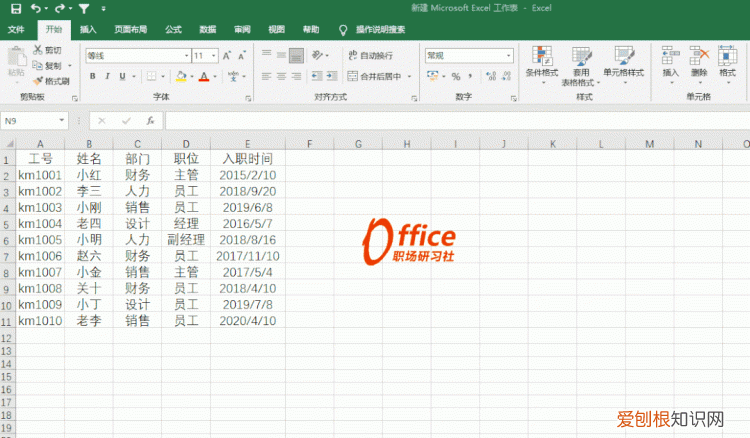Click the Name Box showing N9

(29, 121)
